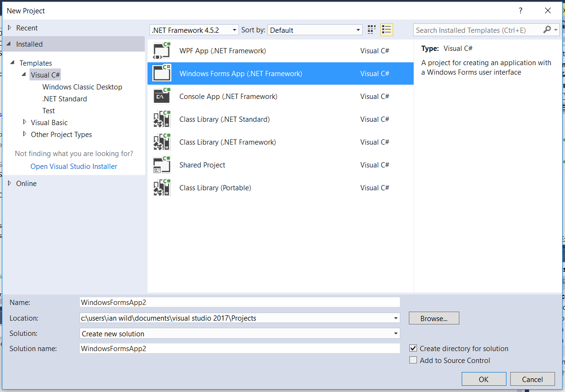Enable Add to Source Control checkbox
The height and width of the screenshot is (392, 565).
click(x=413, y=360)
